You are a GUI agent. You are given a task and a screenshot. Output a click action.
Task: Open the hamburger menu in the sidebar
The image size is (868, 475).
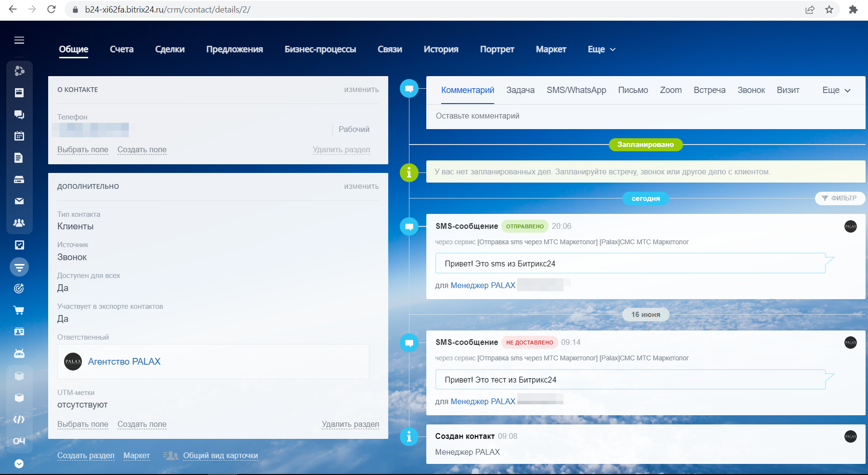[x=19, y=40]
